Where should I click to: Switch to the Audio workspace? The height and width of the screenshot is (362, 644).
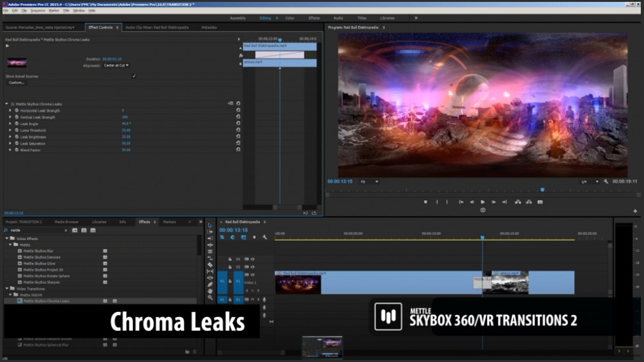[x=338, y=18]
